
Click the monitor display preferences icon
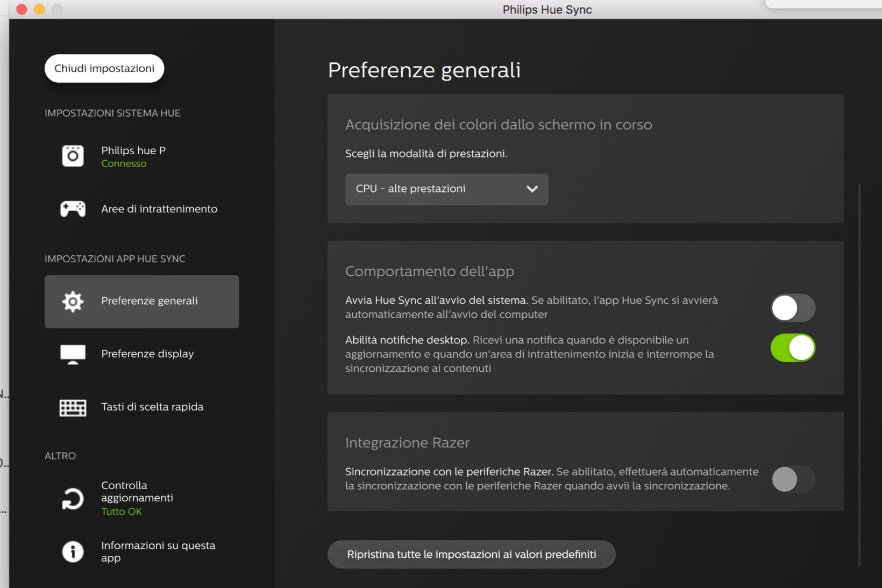(73, 354)
